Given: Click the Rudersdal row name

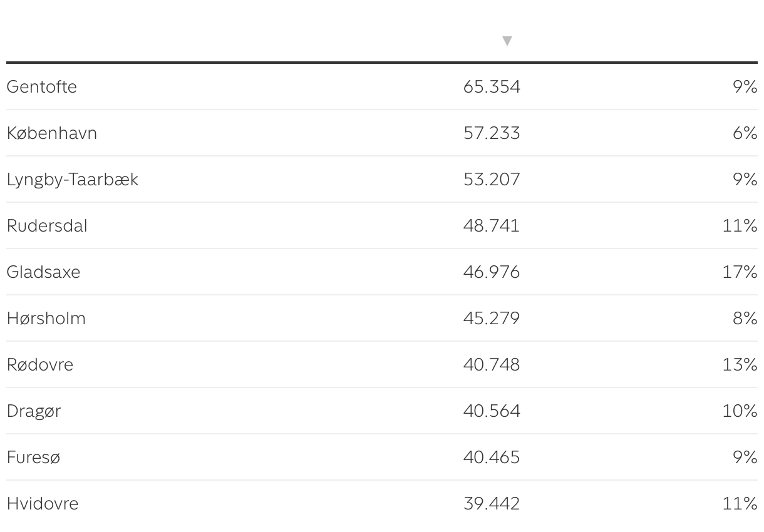Looking at the screenshot, I should [47, 225].
